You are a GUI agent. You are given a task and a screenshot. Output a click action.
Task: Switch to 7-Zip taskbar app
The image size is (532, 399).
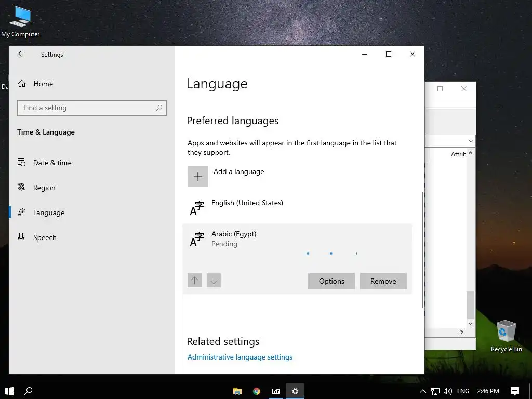coord(276,391)
